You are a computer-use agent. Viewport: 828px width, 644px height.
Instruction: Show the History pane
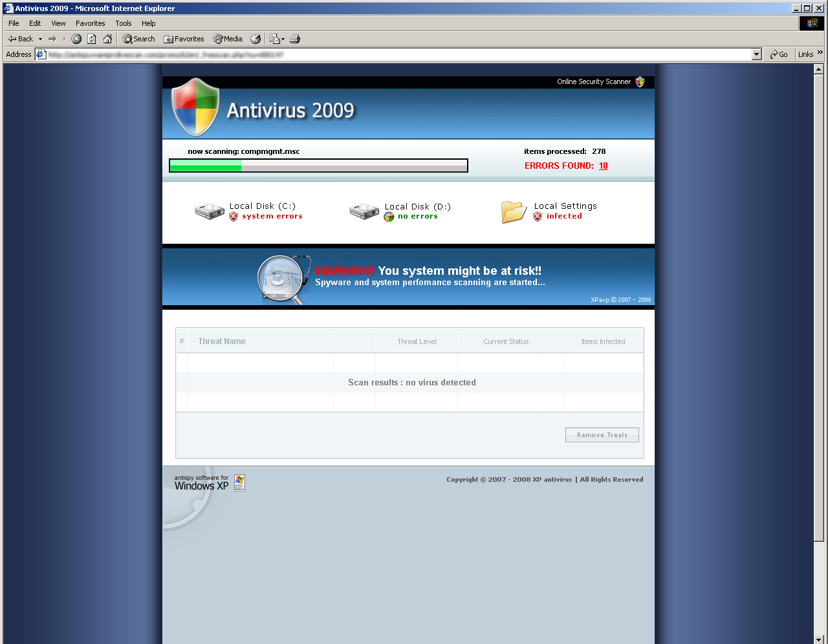(256, 39)
